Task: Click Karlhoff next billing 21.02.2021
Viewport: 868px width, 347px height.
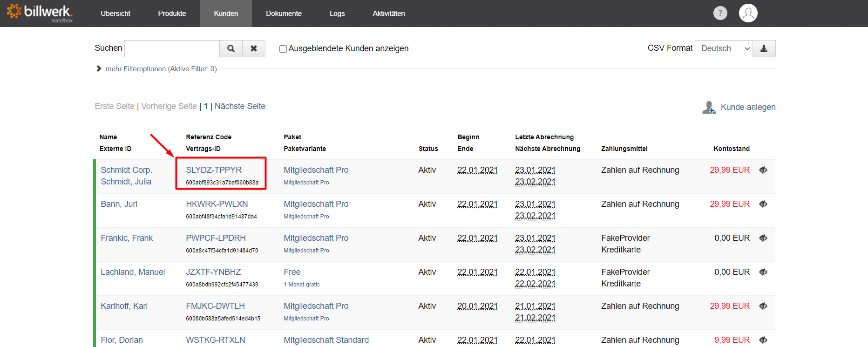Action: (535, 318)
